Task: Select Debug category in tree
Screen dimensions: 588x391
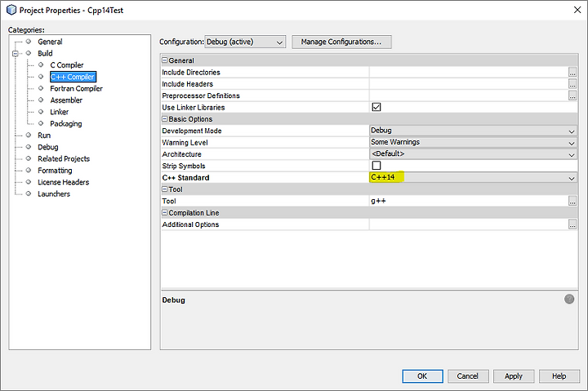Action: [47, 147]
